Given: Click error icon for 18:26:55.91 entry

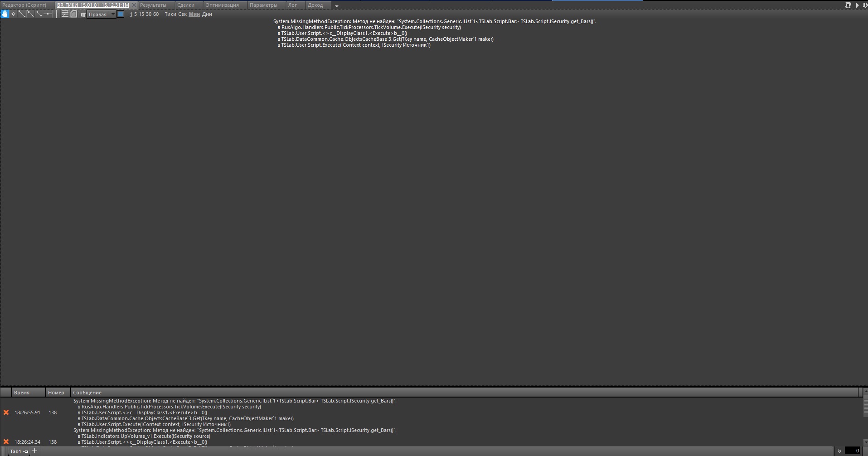Looking at the screenshot, I should click(6, 412).
